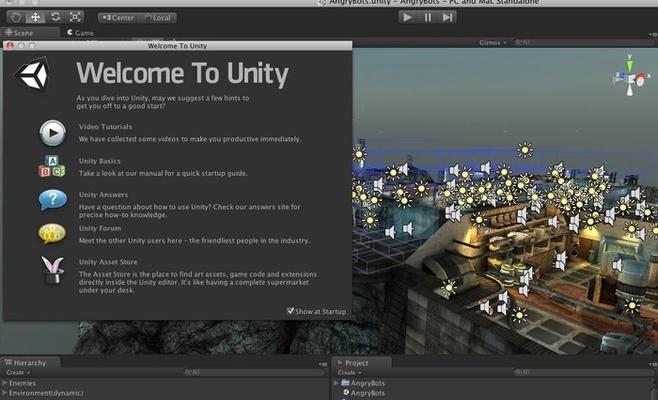The image size is (658, 400).
Task: Open the Unity Asset Store link
Action: [108, 262]
